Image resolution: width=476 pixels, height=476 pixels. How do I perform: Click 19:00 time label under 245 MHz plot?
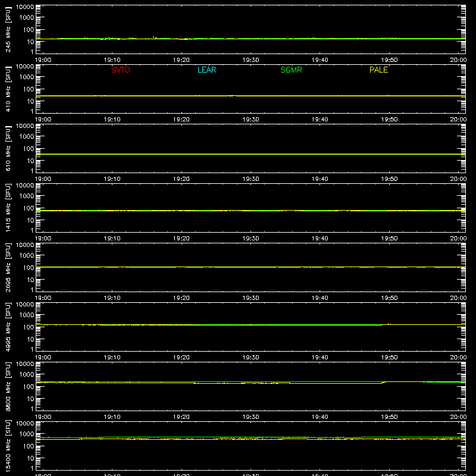[43, 60]
